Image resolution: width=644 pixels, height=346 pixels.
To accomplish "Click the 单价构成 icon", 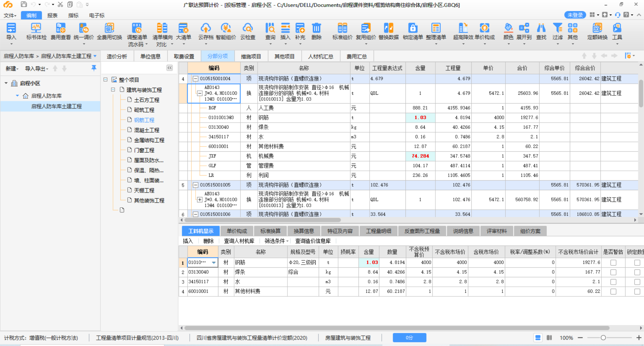I will [484, 28].
